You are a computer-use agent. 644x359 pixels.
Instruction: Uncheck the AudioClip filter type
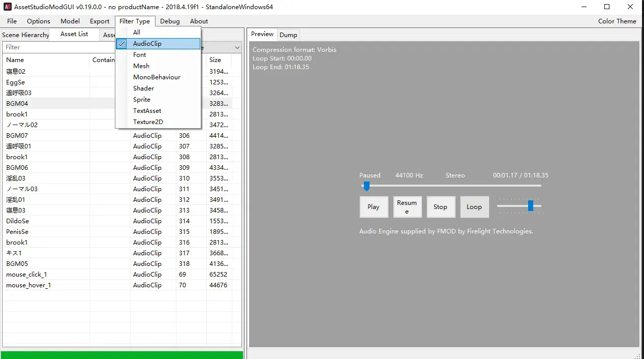tap(158, 43)
